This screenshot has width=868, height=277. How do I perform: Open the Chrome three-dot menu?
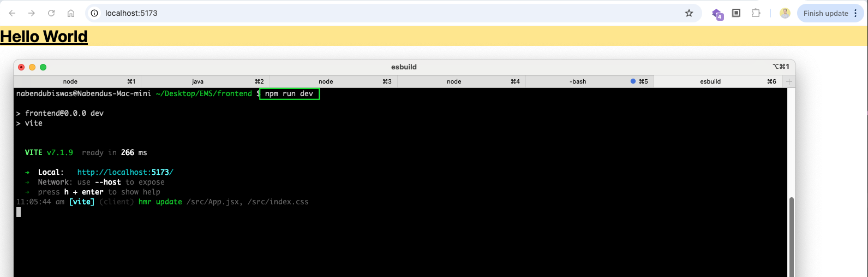point(855,13)
